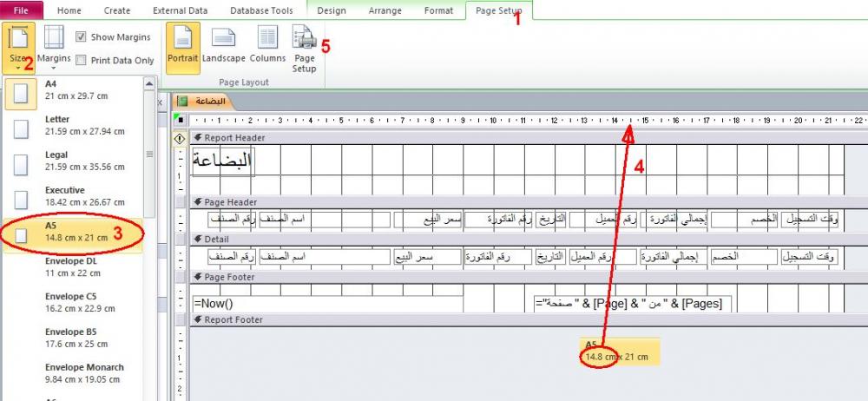The image size is (868, 401).
Task: Open the Database Tools tab
Action: click(261, 10)
